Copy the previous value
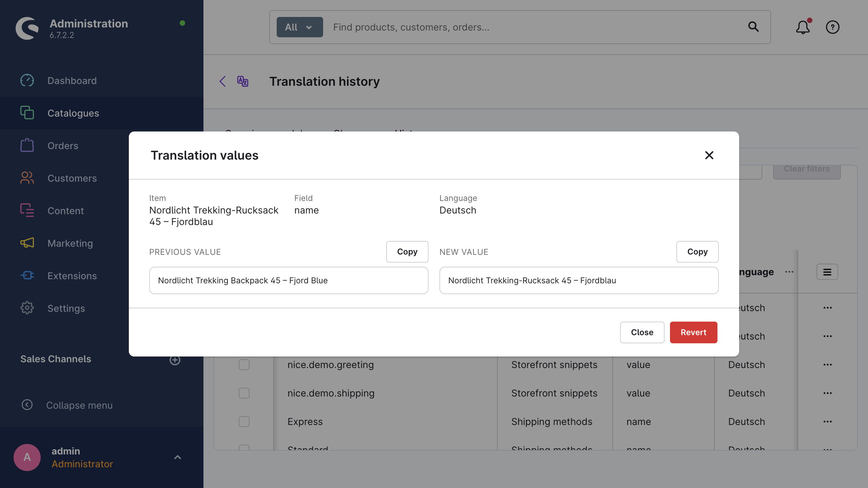This screenshot has width=868, height=488. click(x=407, y=252)
